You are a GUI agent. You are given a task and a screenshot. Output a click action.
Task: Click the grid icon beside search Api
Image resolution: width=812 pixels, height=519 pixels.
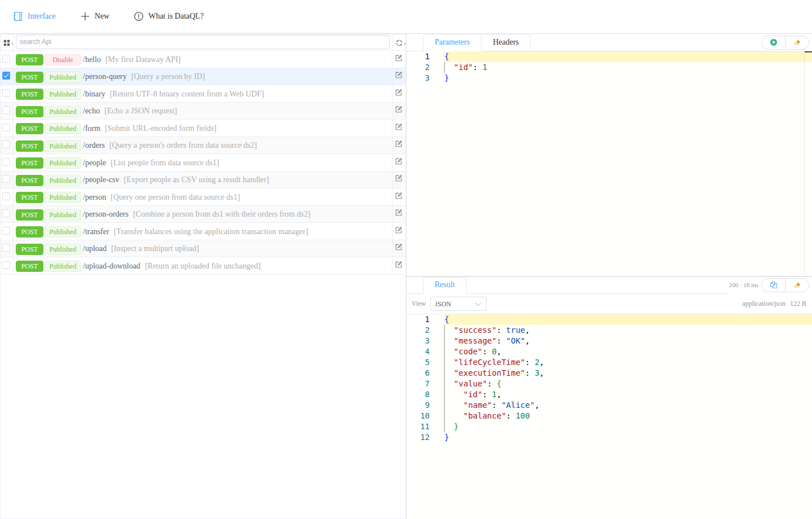tap(7, 42)
